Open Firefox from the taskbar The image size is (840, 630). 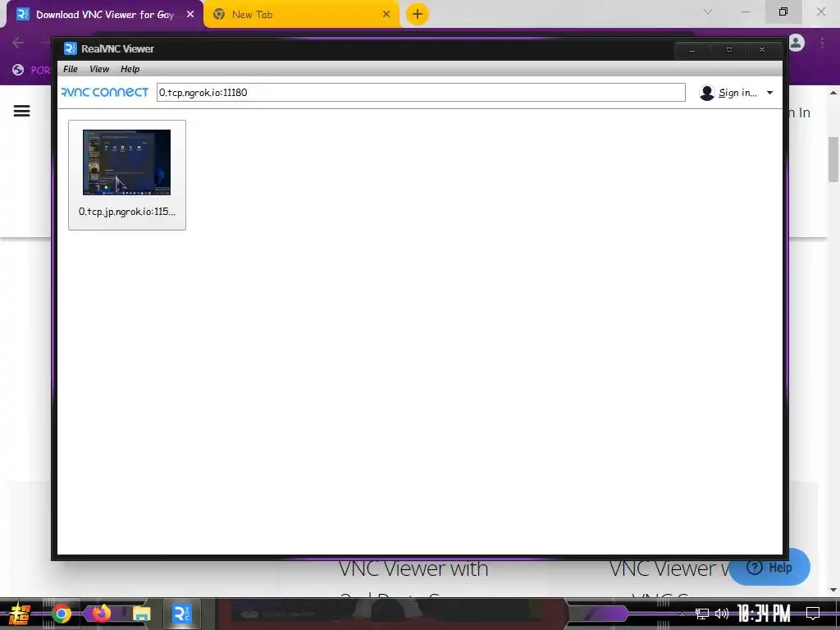(x=101, y=614)
